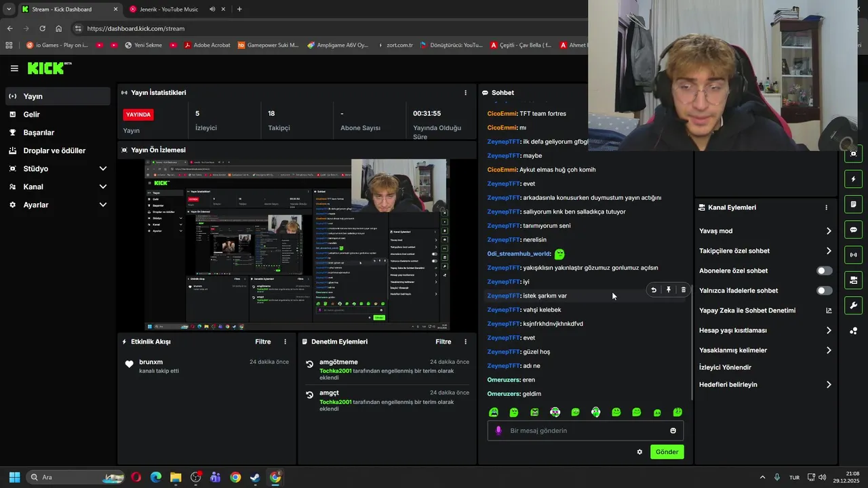
Task: Insert the angry green emote in emote row
Action: pos(534,412)
